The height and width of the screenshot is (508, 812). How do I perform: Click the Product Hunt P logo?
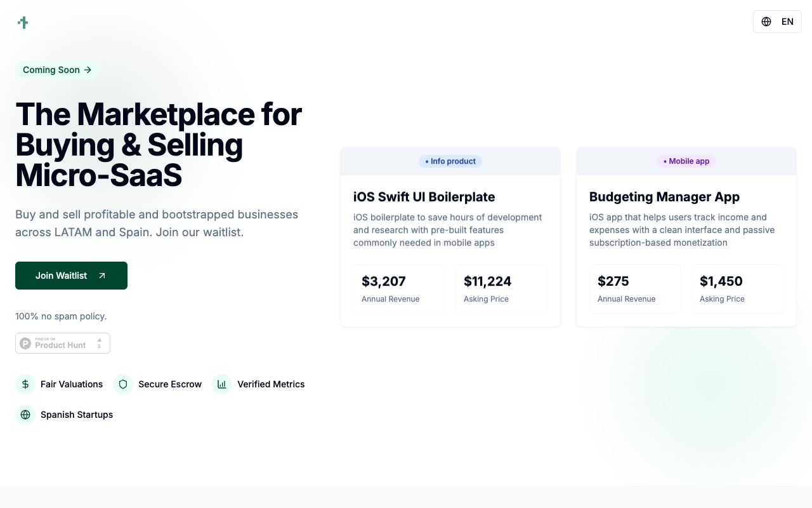(25, 344)
